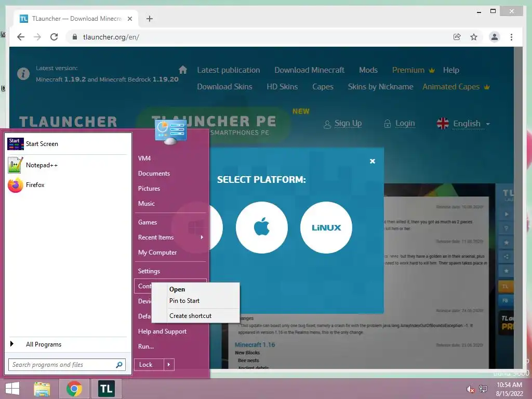Image resolution: width=532 pixels, height=399 pixels.
Task: View site information via the lock icon
Action: (x=75, y=37)
